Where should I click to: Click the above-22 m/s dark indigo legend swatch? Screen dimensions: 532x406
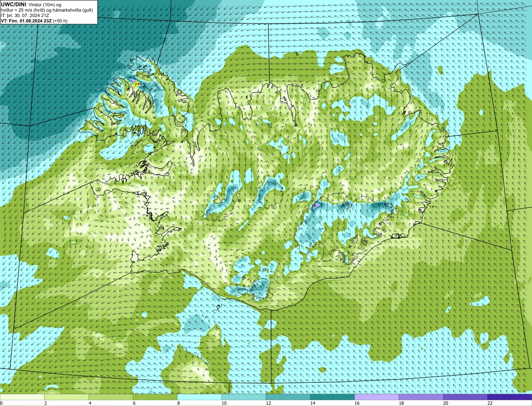[x=510, y=397]
